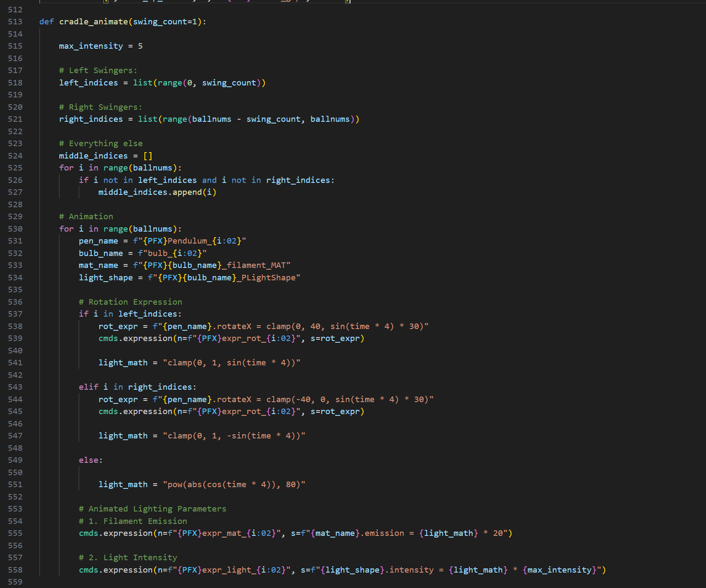
Task: Click the gutter beside line 549
Action: [15, 460]
